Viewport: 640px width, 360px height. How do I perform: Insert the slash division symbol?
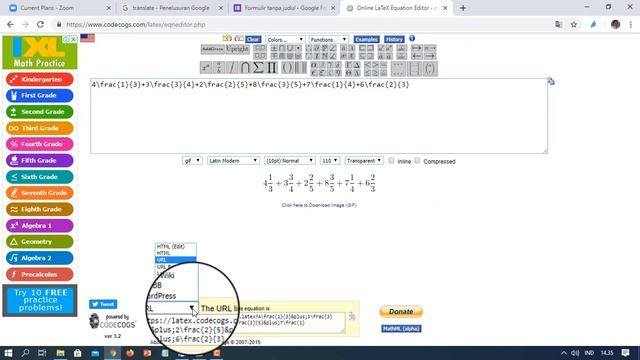(x=231, y=68)
